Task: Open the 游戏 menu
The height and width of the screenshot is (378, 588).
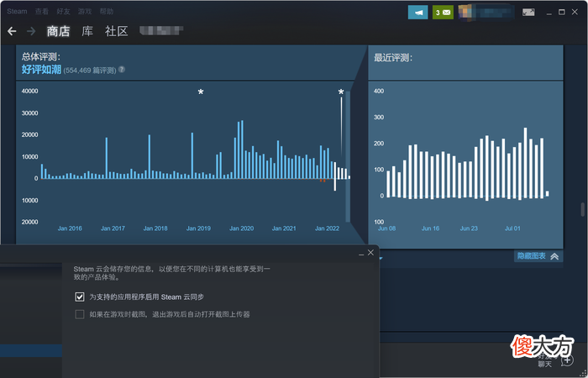Action: click(85, 12)
